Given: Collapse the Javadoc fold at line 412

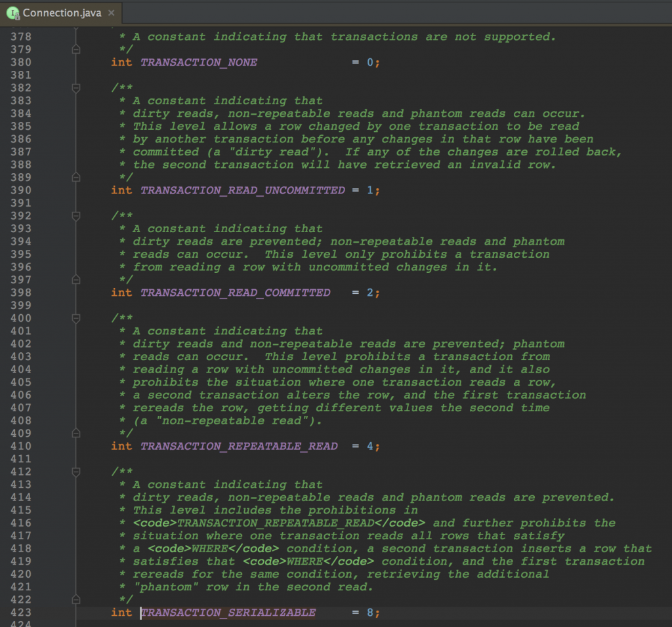Looking at the screenshot, I should pyautogui.click(x=76, y=472).
